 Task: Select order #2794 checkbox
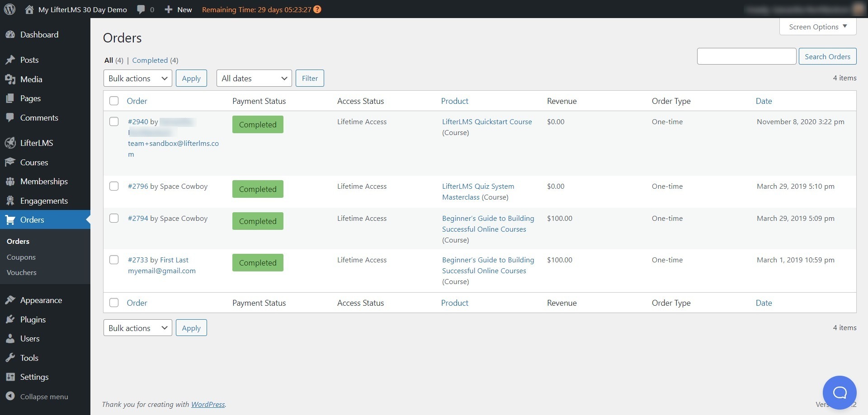click(x=114, y=218)
